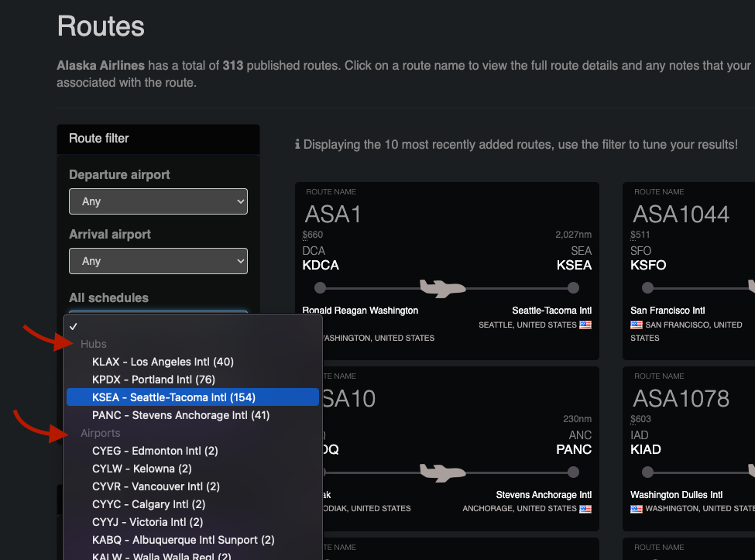
Task: Select PANC - Stevens Anchorage Intl (41)
Action: (x=193, y=415)
